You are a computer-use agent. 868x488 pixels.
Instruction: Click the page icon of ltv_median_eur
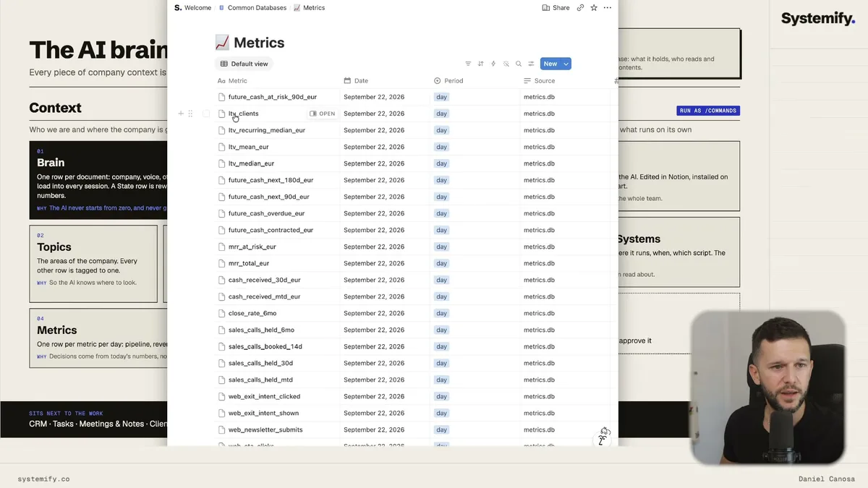point(222,163)
